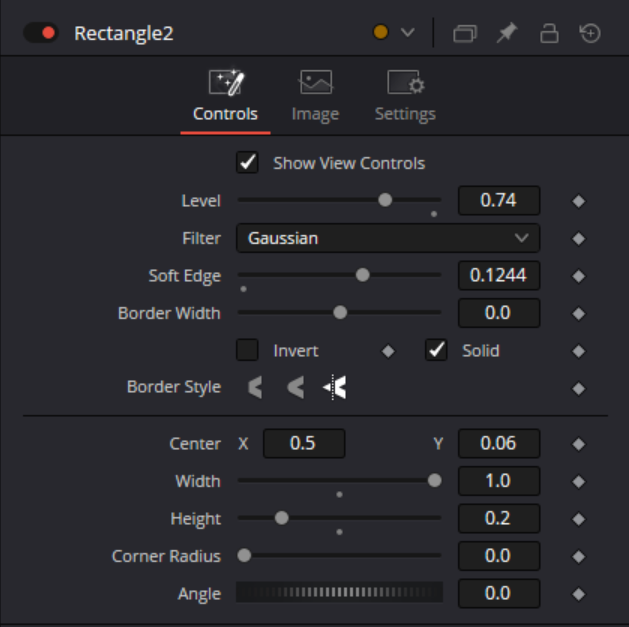Select the first Border Style icon

pyautogui.click(x=256, y=387)
